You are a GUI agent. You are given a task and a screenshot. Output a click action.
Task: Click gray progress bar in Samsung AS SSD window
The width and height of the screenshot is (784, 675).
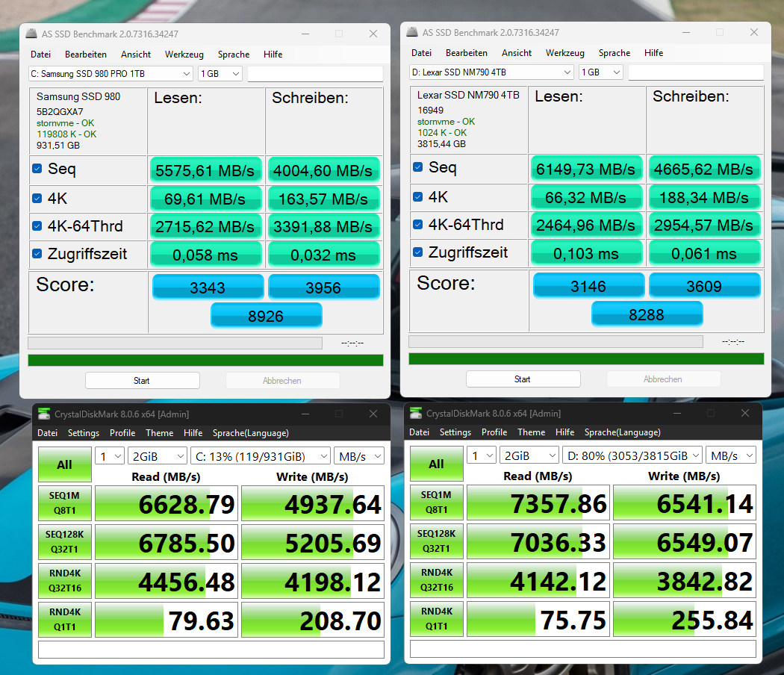pos(175,343)
